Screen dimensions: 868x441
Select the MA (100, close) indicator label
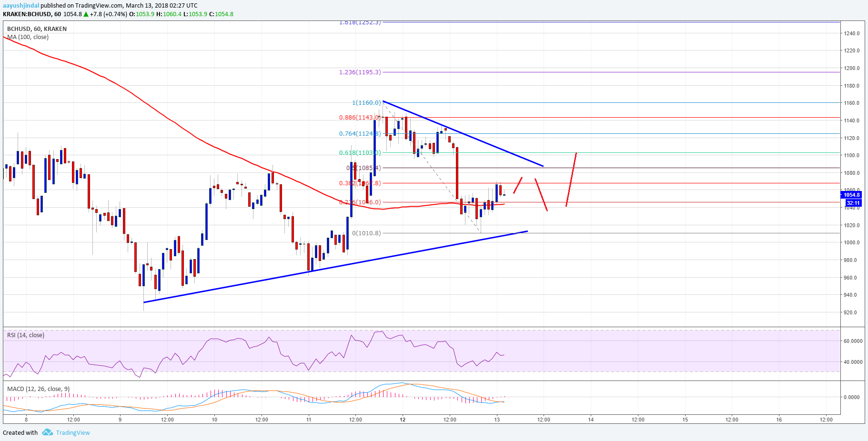(28, 37)
